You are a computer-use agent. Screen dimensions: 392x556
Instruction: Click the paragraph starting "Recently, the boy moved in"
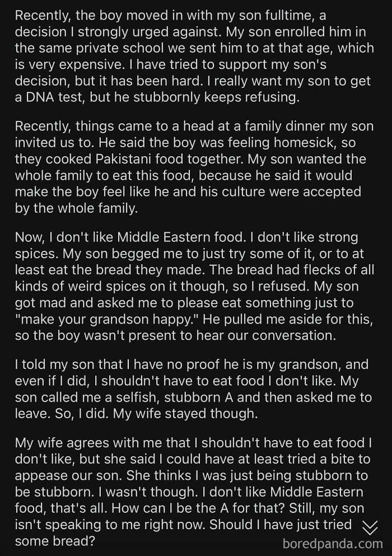point(194,55)
